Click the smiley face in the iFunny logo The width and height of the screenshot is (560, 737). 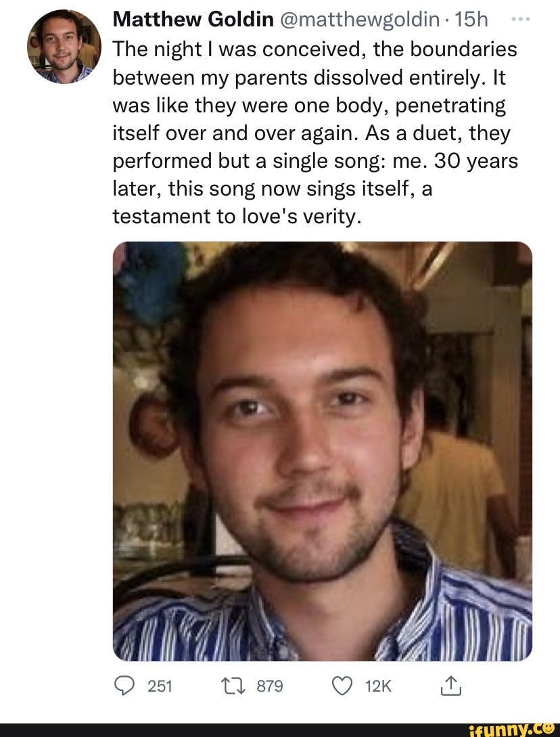[x=549, y=727]
